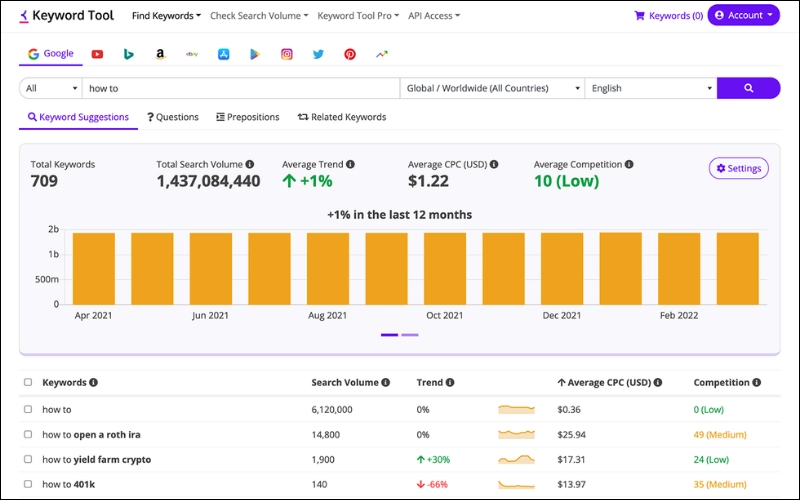Check the box for 'how to' row
The width and height of the screenshot is (800, 500).
(28, 409)
